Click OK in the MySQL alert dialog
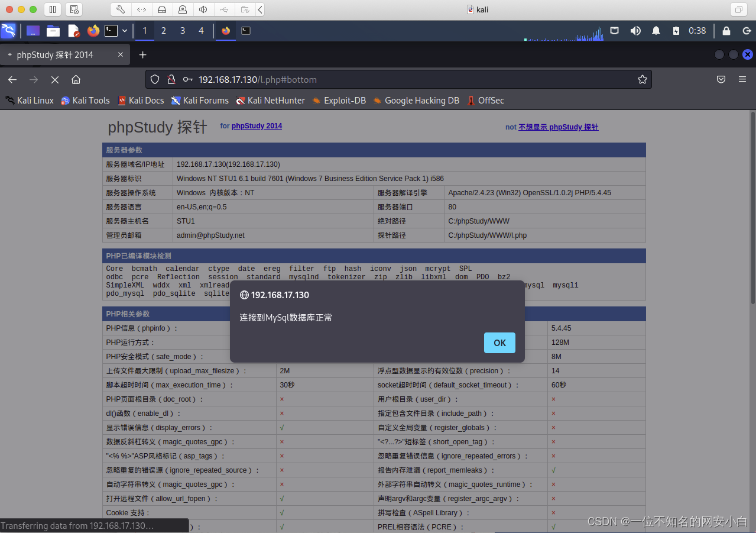Image resolution: width=756 pixels, height=533 pixels. tap(499, 343)
